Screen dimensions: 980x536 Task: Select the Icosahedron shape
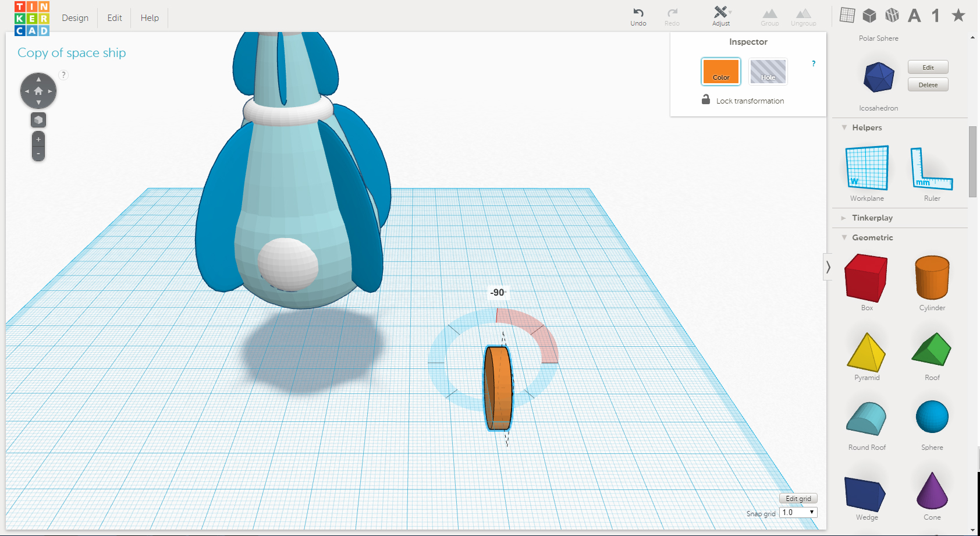879,77
